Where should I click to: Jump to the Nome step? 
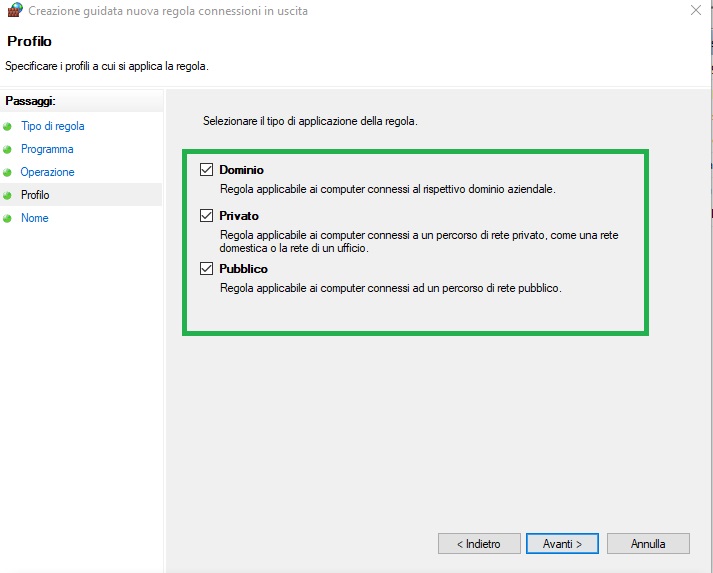click(x=35, y=218)
